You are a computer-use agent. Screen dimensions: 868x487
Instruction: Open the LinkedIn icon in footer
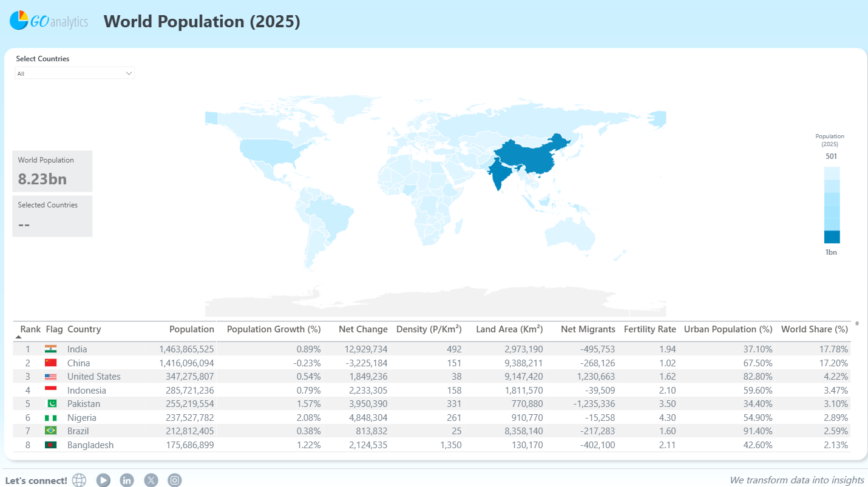point(127,480)
